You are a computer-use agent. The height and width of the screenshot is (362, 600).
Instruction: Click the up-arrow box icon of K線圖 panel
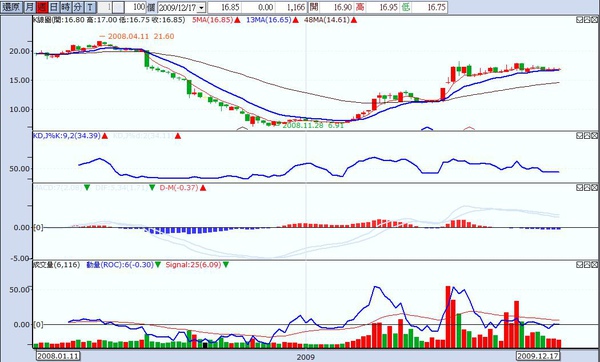(587, 20)
